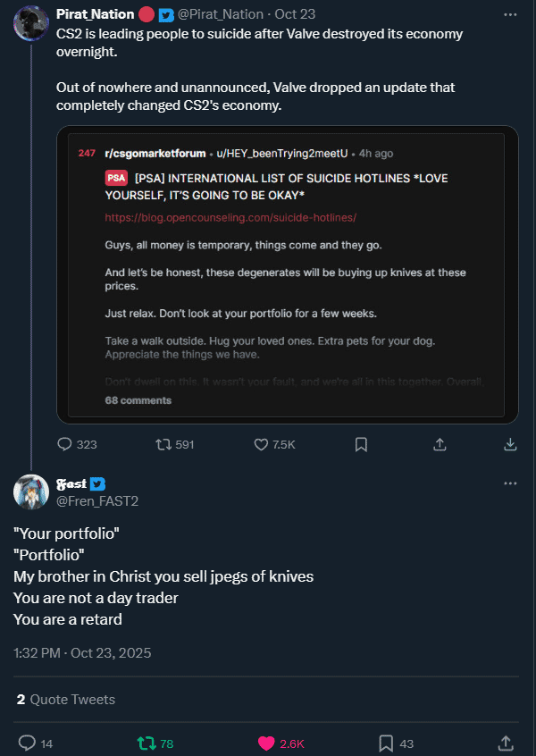
Task: Open Pirat_Nation profile avatar
Action: click(x=30, y=22)
